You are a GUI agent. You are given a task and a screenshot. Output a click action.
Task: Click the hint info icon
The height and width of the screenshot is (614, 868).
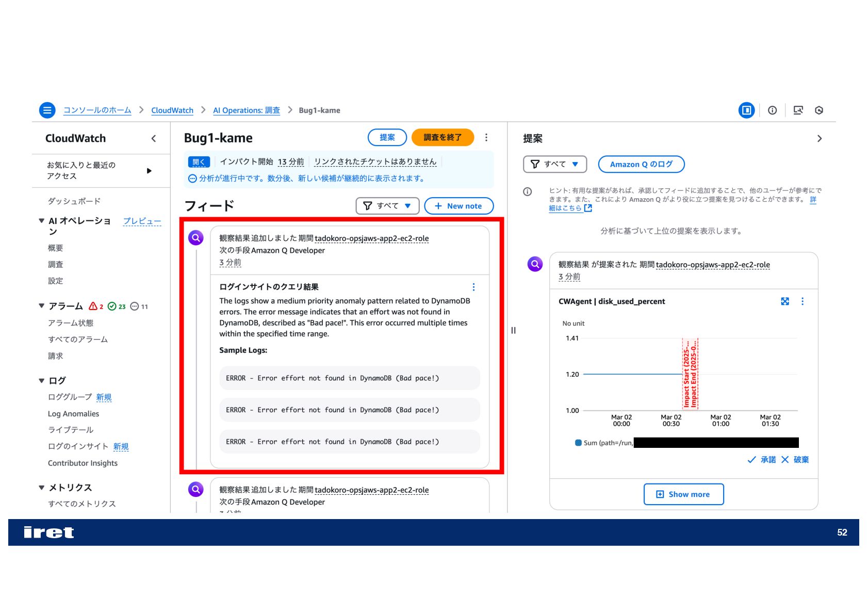click(x=527, y=192)
